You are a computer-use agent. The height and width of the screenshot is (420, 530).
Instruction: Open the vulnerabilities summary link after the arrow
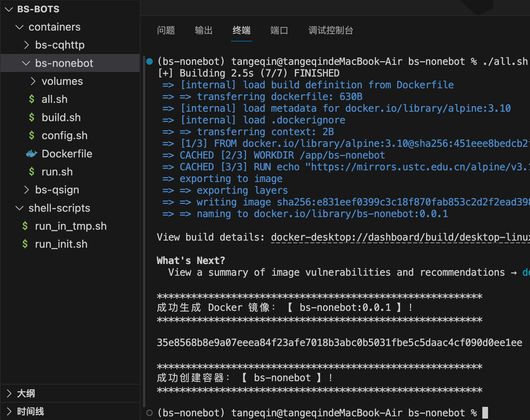pos(526,272)
